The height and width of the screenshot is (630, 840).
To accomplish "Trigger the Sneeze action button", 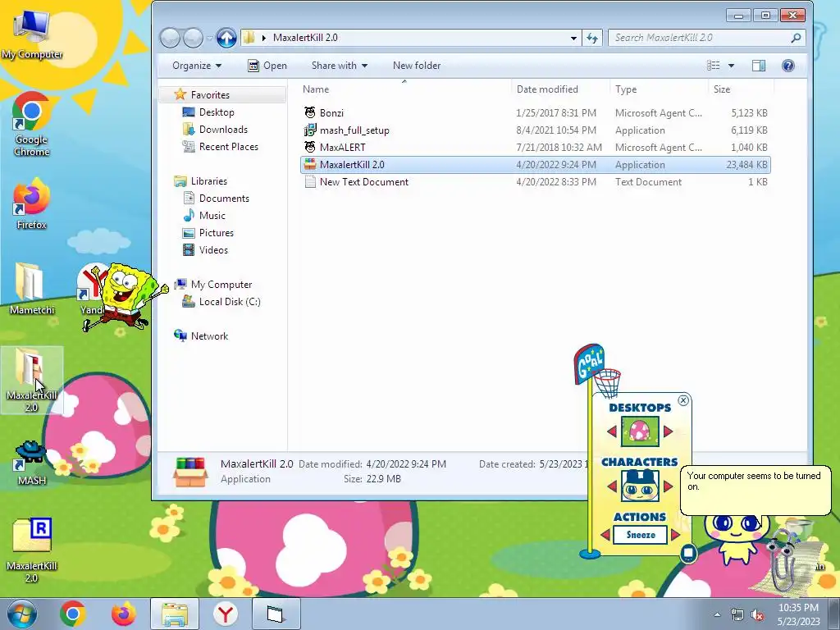I will [x=640, y=535].
